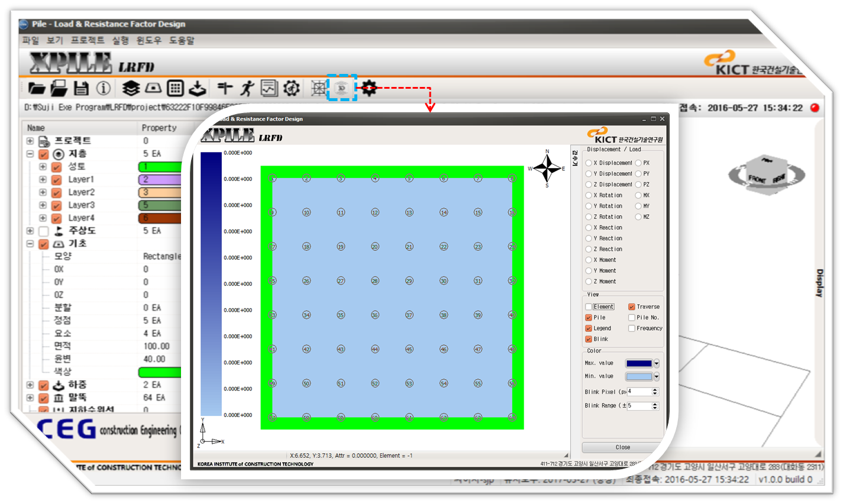Click the 하중 load icon in tree

click(58, 385)
